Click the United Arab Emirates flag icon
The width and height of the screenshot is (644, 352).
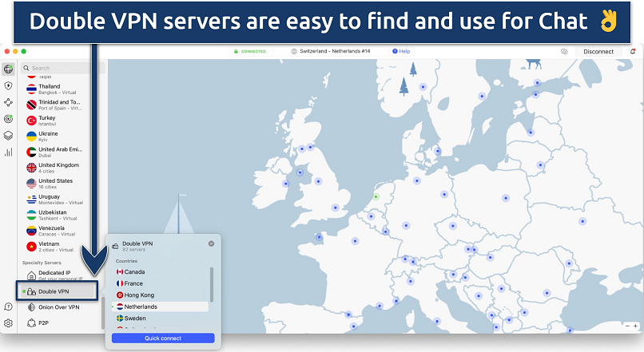32,152
